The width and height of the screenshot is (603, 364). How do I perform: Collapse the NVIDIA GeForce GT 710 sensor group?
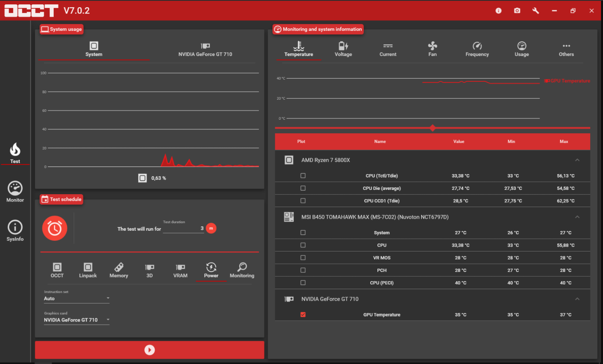tap(577, 299)
